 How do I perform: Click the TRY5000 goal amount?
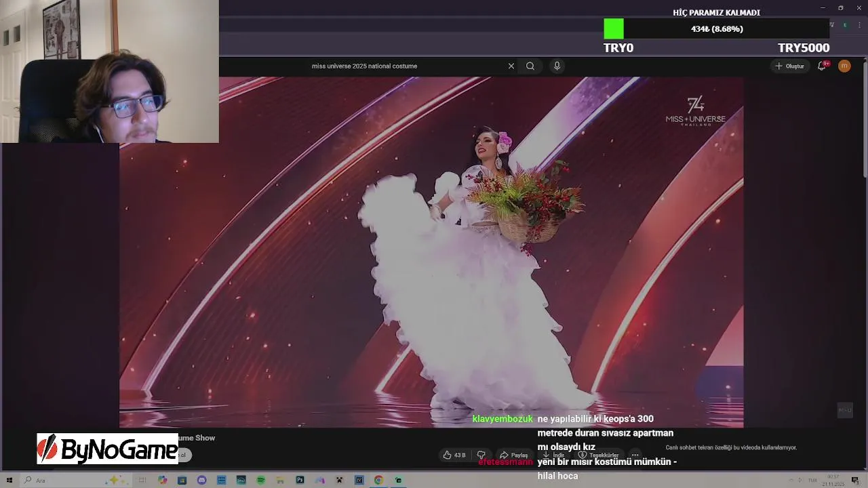(804, 47)
